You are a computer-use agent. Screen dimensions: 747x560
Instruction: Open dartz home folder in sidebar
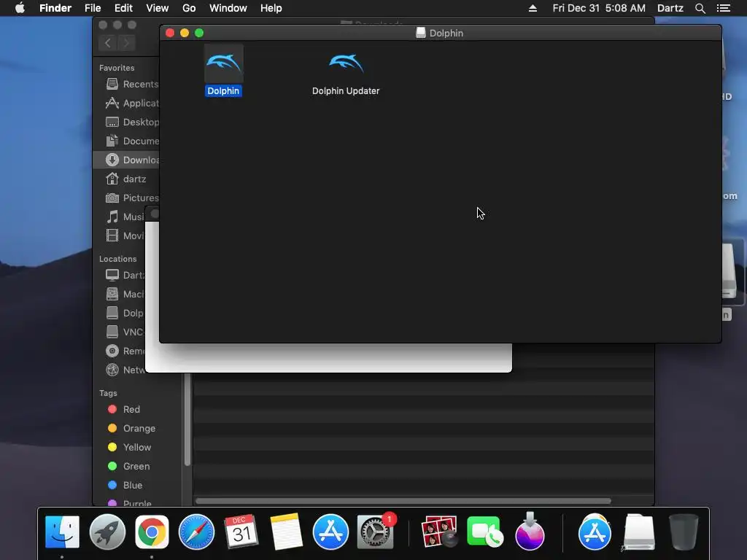click(x=125, y=179)
